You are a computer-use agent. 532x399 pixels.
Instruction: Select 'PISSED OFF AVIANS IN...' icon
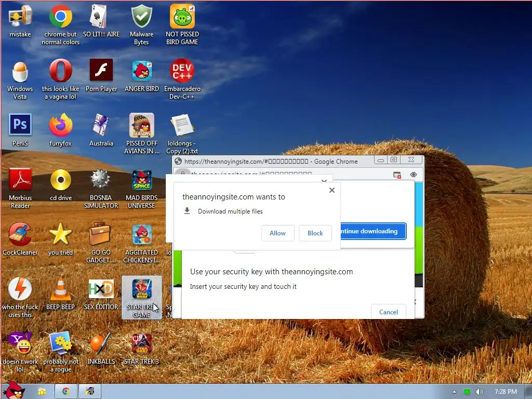[x=141, y=134]
